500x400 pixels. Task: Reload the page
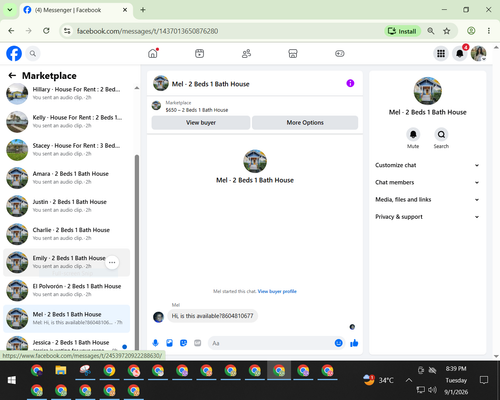(x=46, y=31)
